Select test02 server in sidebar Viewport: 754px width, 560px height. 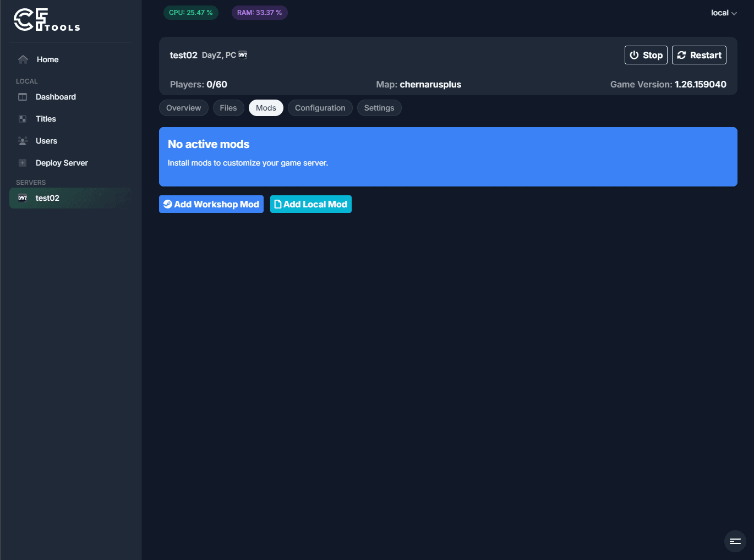70,198
